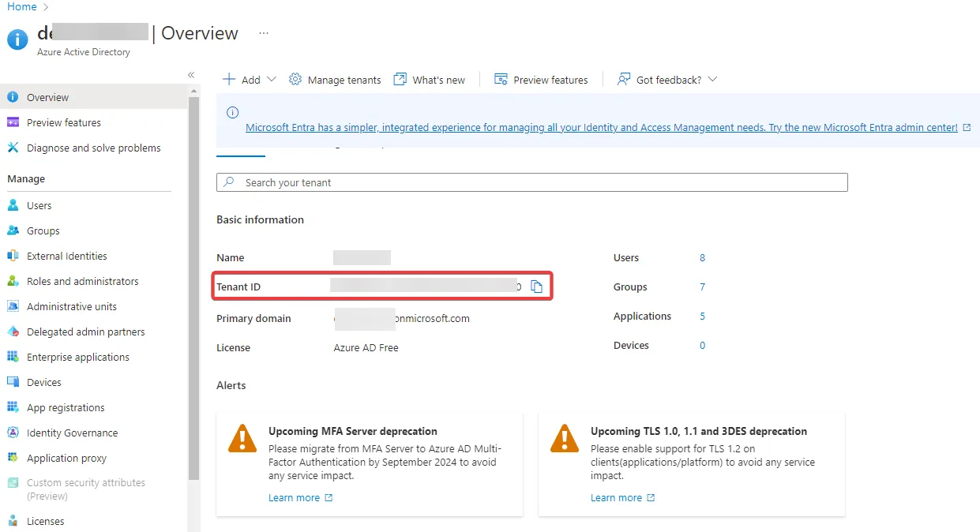Screen dimensions: 980x532
Task: Open Users from the sidebar
Action: coord(39,205)
